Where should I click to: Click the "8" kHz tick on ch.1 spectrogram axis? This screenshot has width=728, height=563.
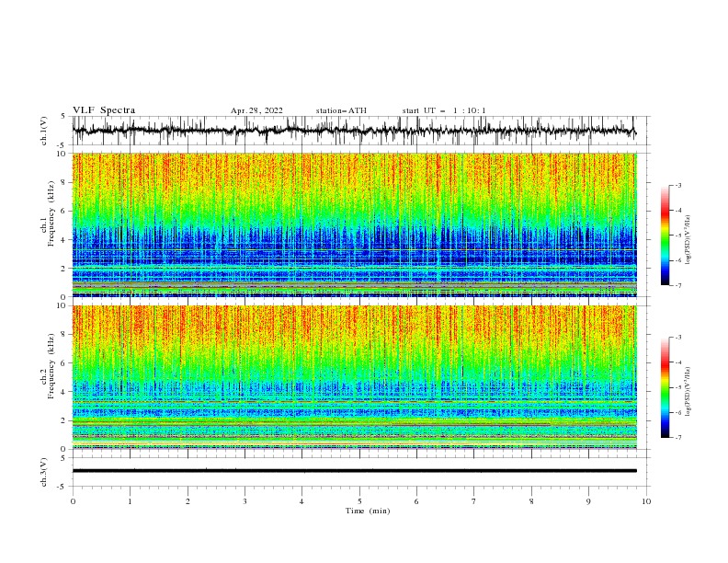click(x=63, y=182)
